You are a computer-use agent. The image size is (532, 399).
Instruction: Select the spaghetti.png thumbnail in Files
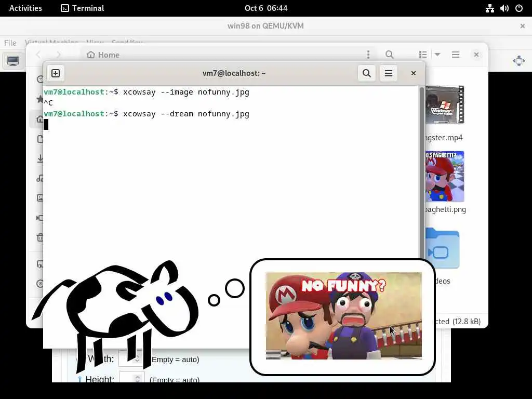445,177
